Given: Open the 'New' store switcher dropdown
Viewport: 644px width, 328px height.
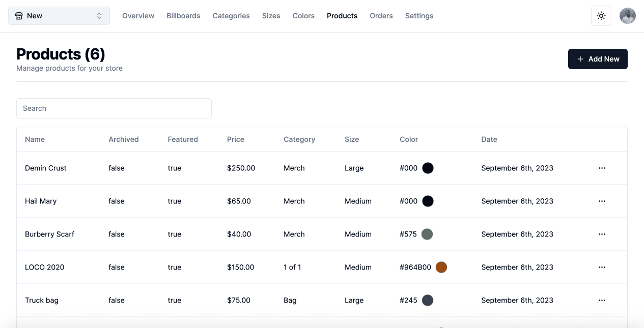Looking at the screenshot, I should pyautogui.click(x=59, y=16).
